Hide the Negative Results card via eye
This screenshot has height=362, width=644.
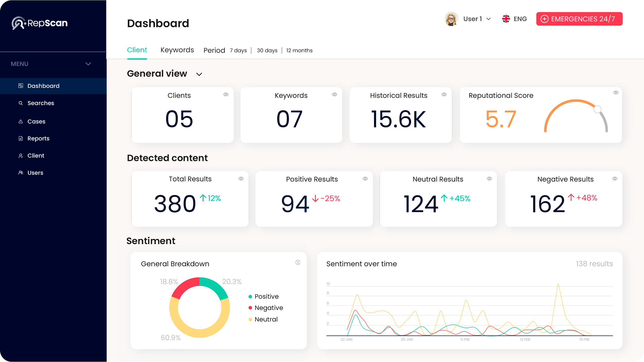[x=615, y=179]
